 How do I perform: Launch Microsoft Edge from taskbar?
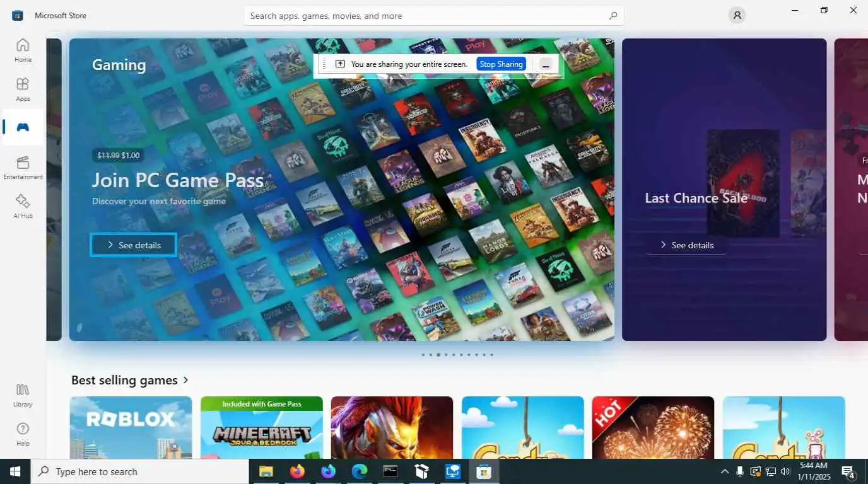[360, 471]
